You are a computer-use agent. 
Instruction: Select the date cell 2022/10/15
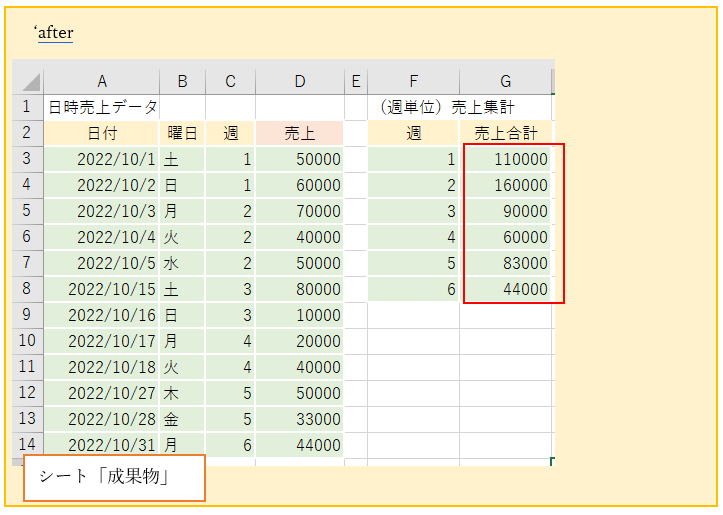102,289
